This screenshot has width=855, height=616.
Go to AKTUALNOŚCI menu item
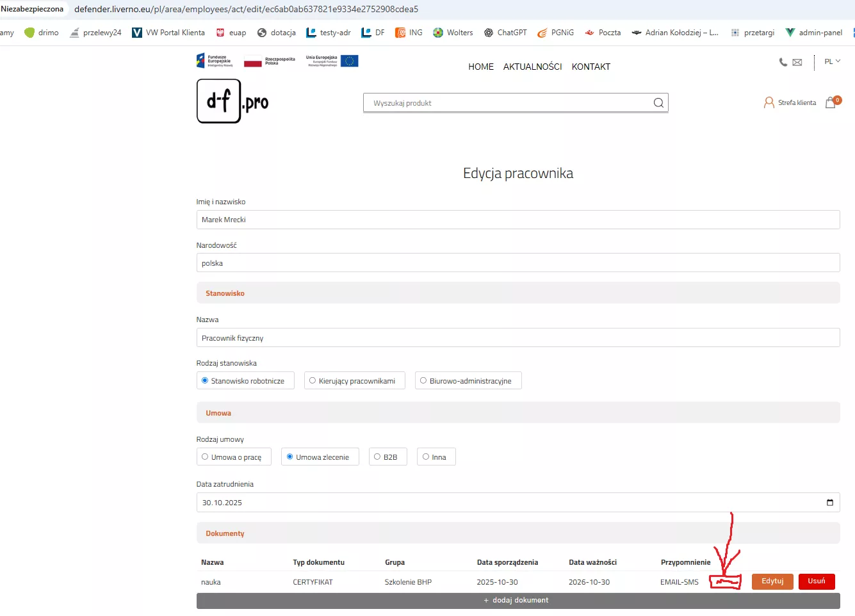pyautogui.click(x=532, y=67)
